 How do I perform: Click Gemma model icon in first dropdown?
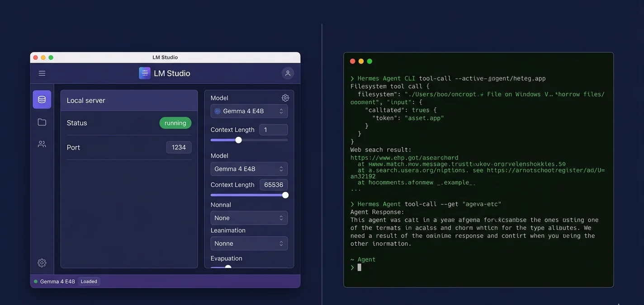[218, 111]
